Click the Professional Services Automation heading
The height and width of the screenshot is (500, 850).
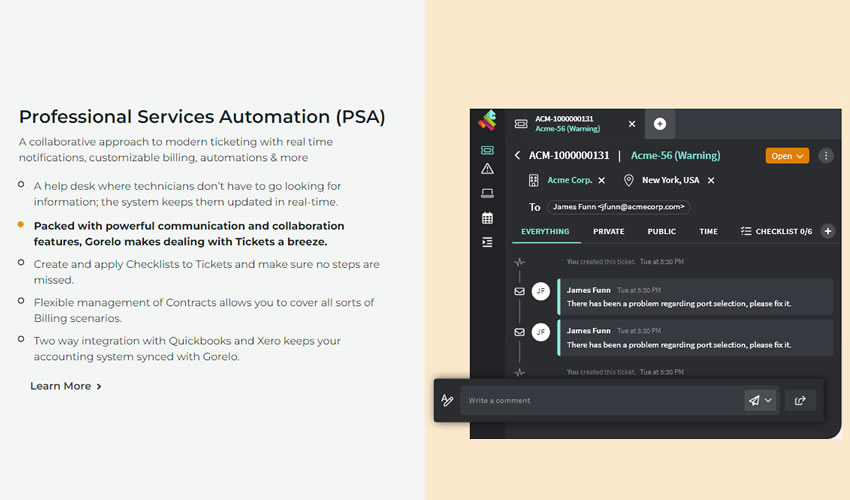coord(202,117)
